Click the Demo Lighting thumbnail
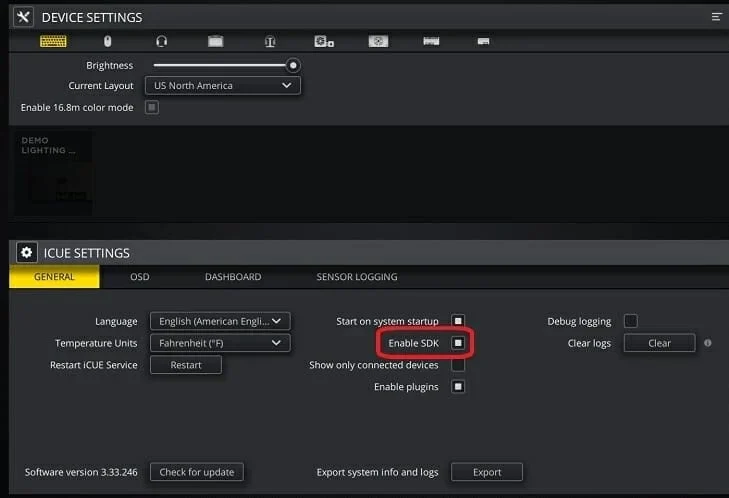The height and width of the screenshot is (498, 729). (x=53, y=173)
